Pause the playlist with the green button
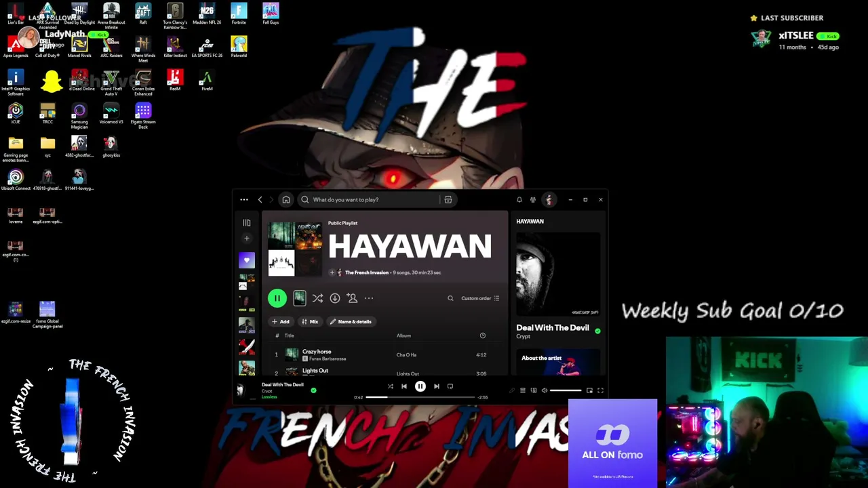The width and height of the screenshot is (868, 488). click(x=277, y=298)
